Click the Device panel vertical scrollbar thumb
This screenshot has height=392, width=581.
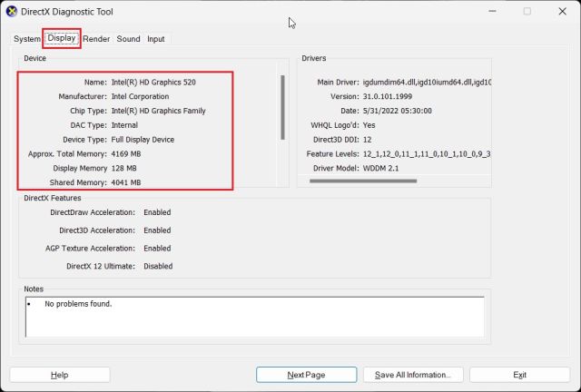coord(282,107)
